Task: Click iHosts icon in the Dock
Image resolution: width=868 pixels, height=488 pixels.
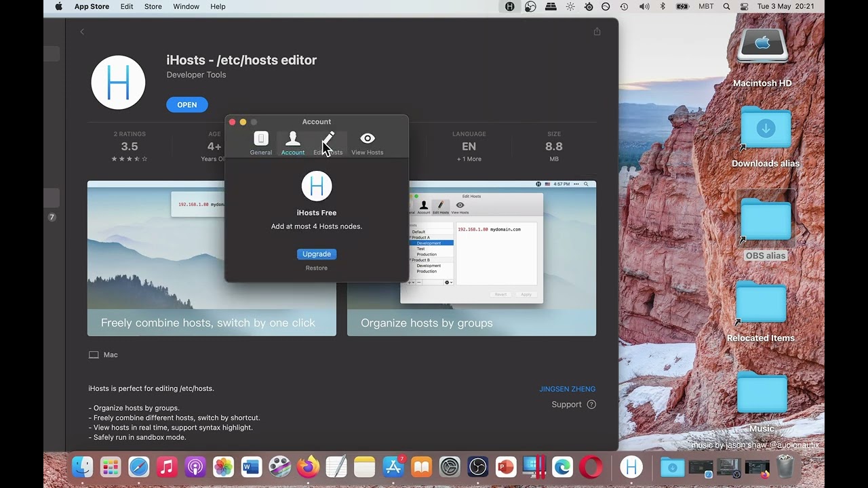Action: (x=631, y=466)
